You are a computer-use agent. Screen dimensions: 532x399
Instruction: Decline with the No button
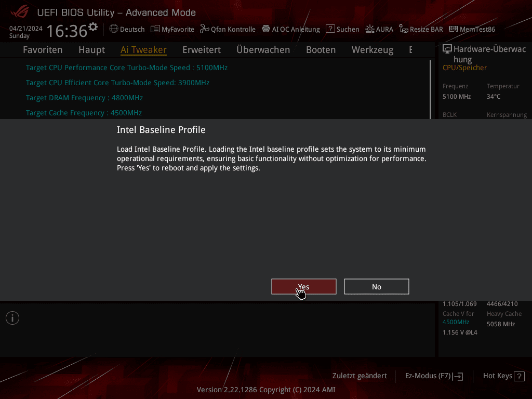(x=377, y=287)
